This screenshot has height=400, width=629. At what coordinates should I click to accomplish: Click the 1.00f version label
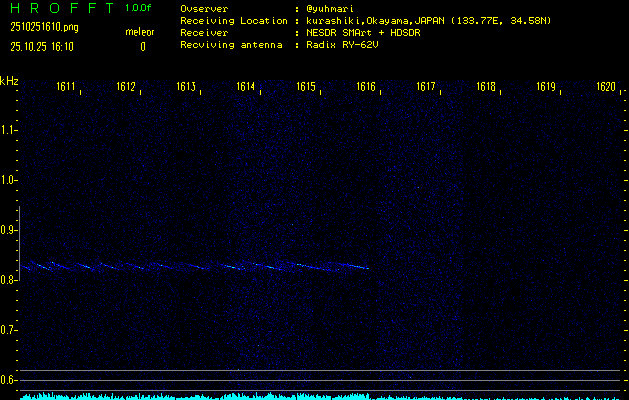[x=139, y=8]
